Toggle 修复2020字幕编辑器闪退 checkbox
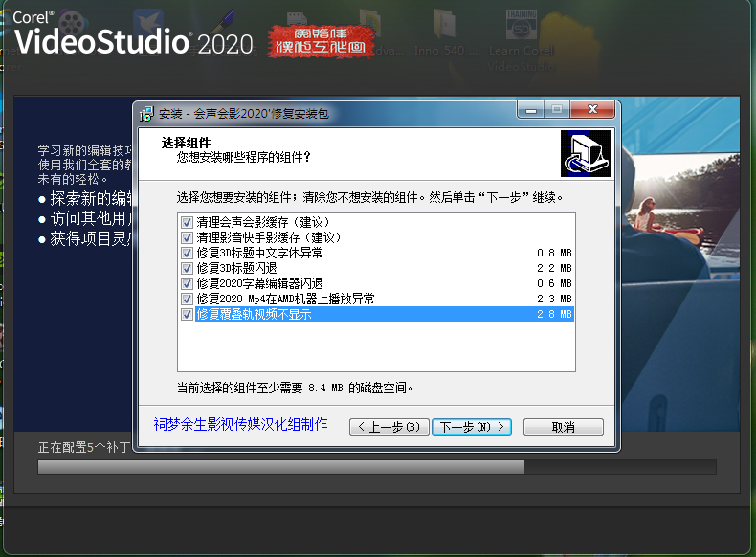 coord(187,283)
